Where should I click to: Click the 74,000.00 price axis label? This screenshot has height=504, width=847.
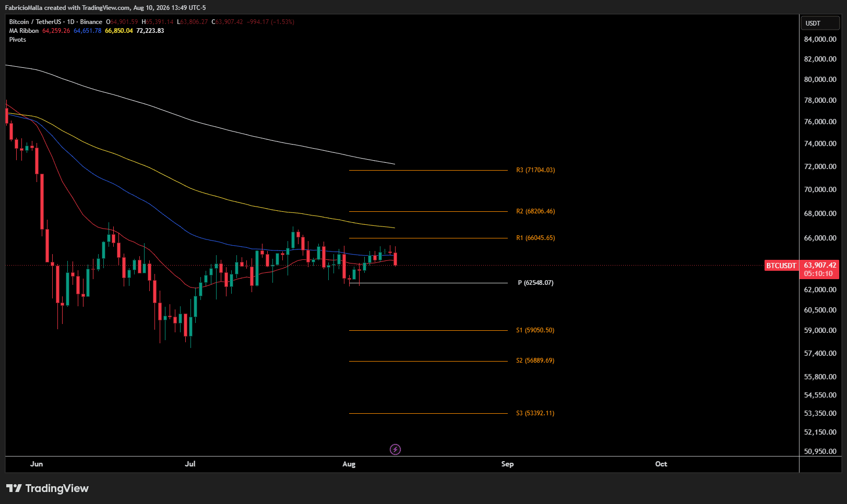coord(820,143)
